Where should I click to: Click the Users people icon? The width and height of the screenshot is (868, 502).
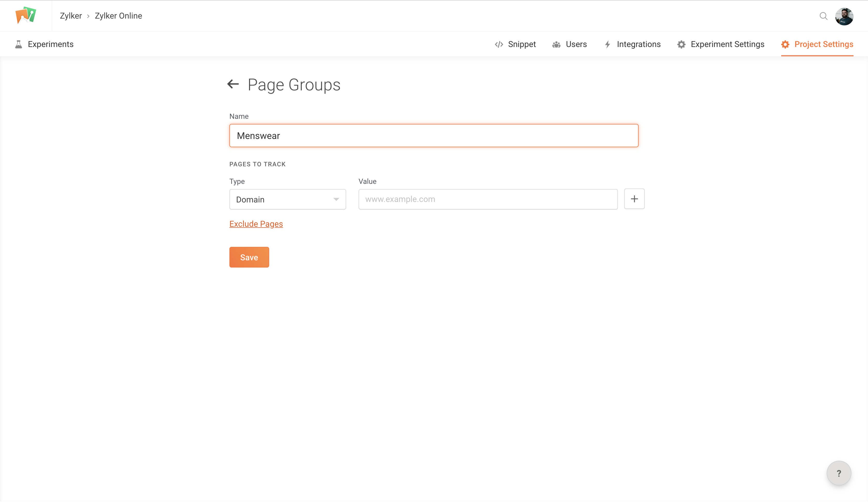pos(556,44)
